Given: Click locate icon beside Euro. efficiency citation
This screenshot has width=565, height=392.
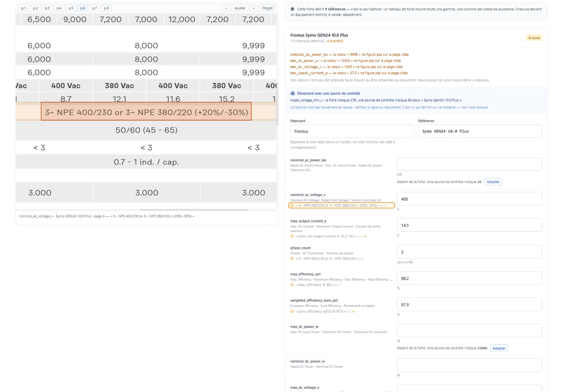Looking at the screenshot, I should pyautogui.click(x=292, y=312).
